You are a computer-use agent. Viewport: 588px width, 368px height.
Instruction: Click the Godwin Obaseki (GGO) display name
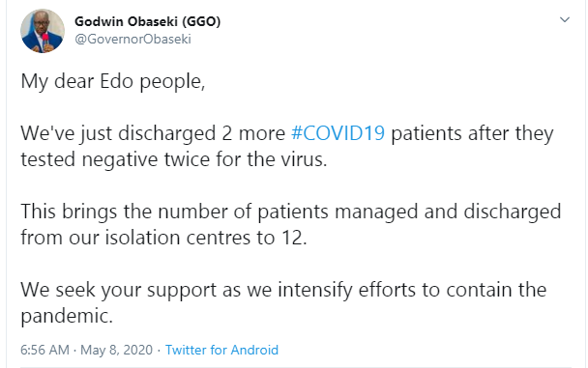(x=147, y=21)
